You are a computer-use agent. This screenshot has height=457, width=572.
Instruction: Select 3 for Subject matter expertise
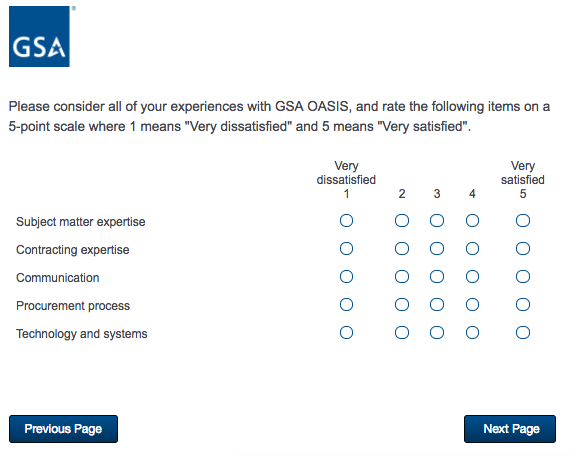(437, 221)
